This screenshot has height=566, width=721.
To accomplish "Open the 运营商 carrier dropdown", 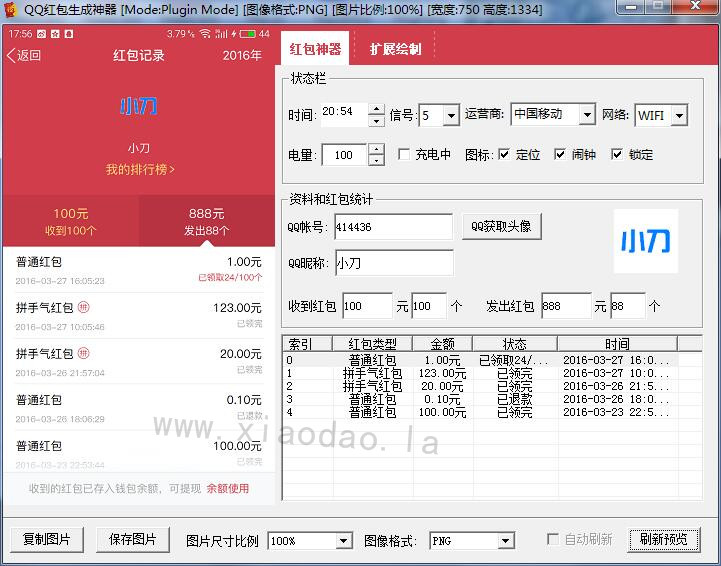I will 587,114.
